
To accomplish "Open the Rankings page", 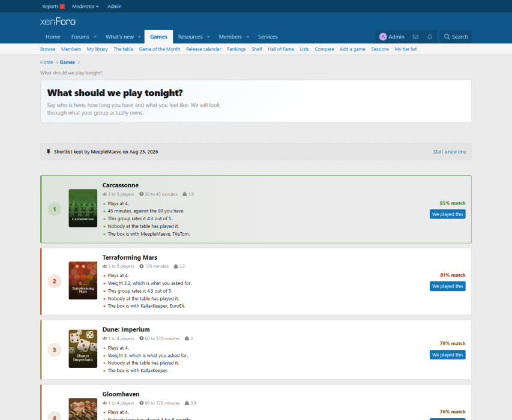I will (236, 49).
